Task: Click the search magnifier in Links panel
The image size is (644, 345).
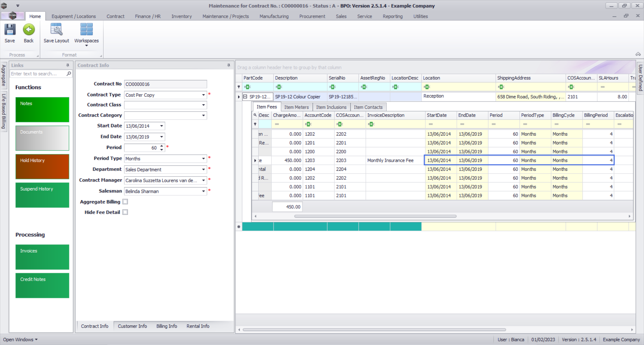Action: click(69, 74)
